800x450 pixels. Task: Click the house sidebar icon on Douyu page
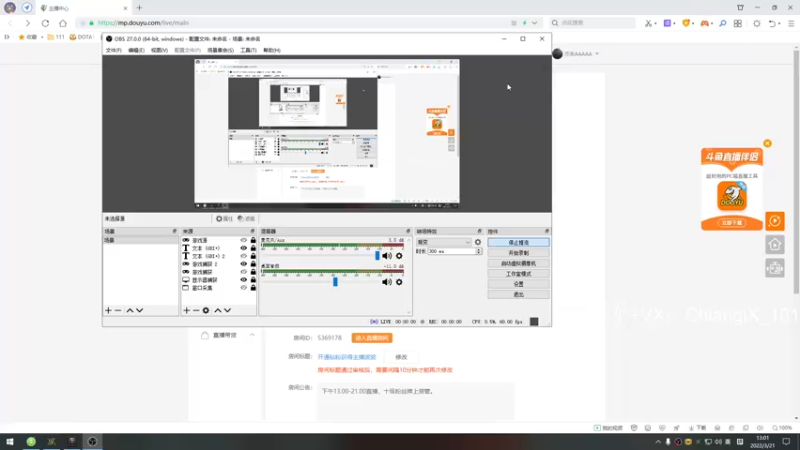click(774, 245)
